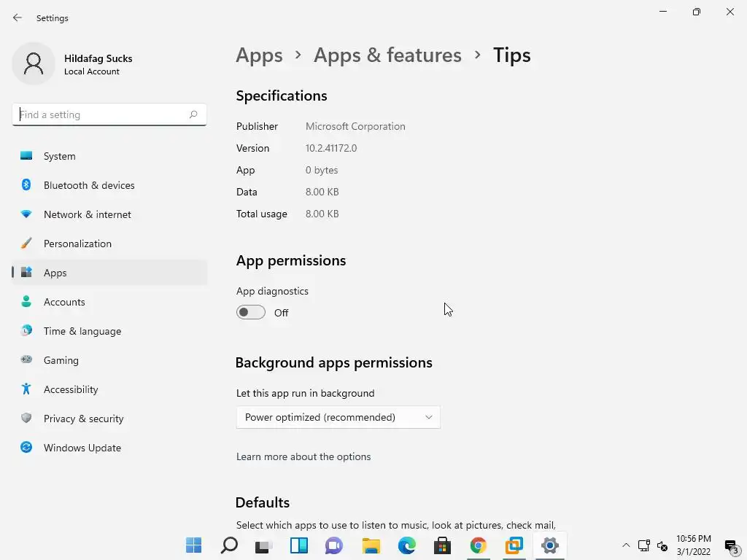Open Microsoft Store from the taskbar
Viewport: 747px width, 560px height.
pos(442,545)
